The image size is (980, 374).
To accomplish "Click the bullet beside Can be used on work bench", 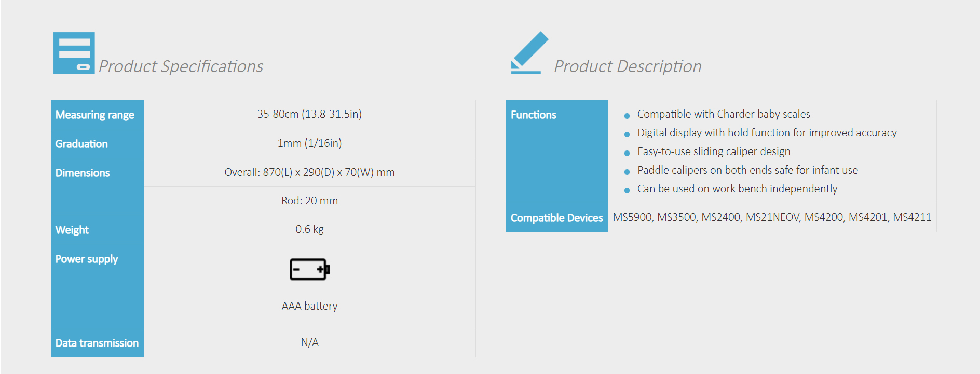I will click(x=627, y=190).
